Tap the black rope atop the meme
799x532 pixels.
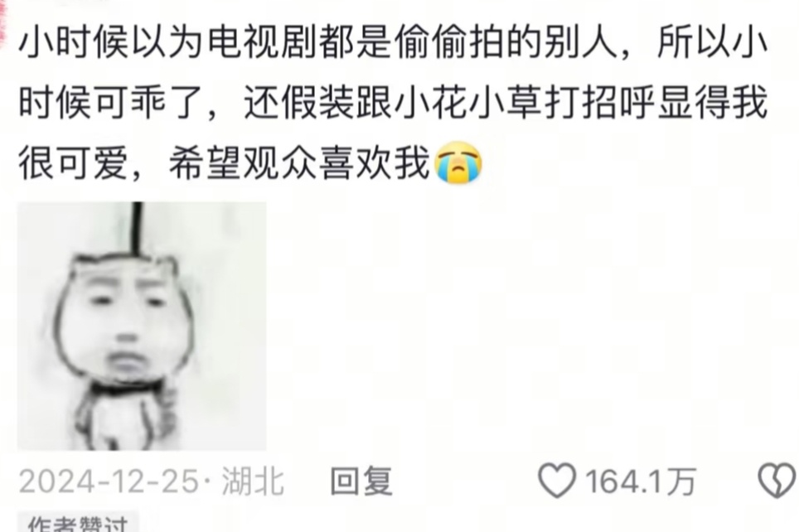click(137, 228)
